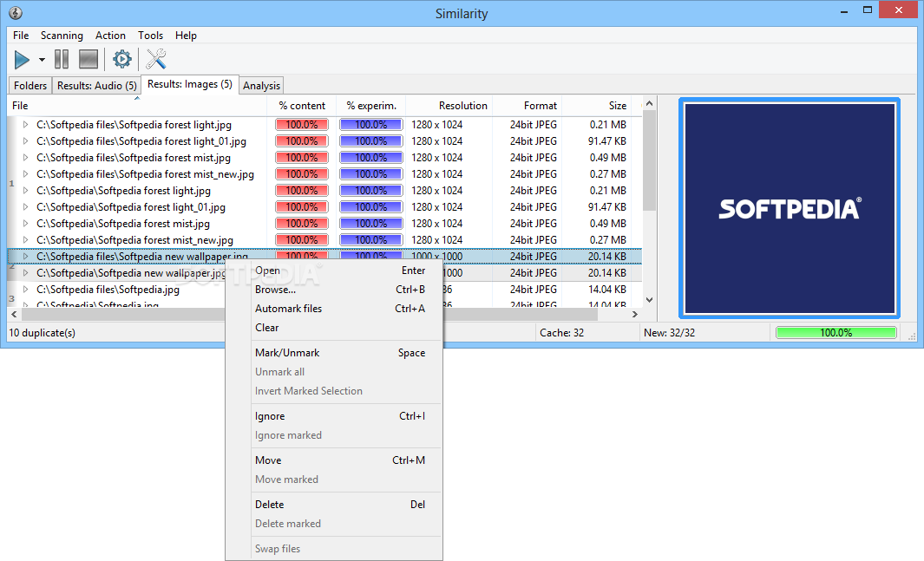Open the Action menu
The height and width of the screenshot is (561, 924).
110,36
